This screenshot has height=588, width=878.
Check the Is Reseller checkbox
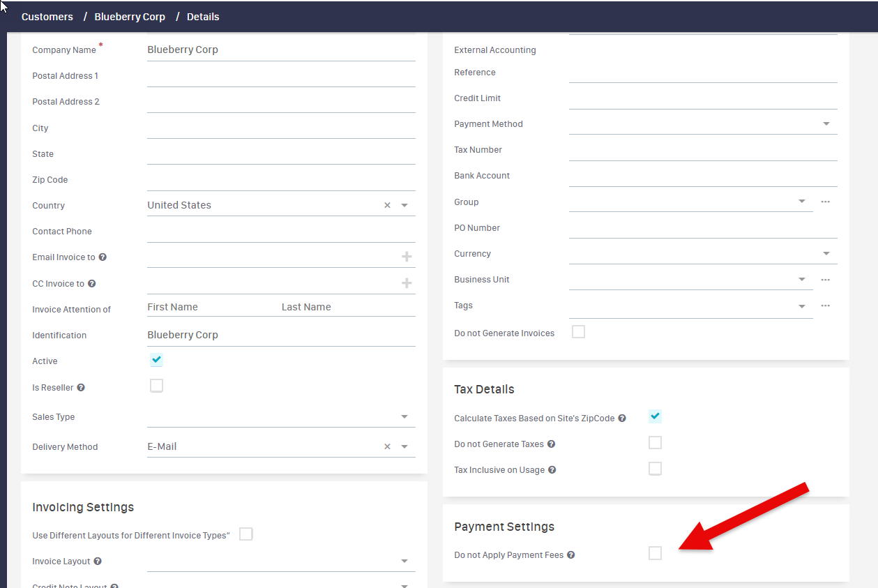click(x=156, y=386)
